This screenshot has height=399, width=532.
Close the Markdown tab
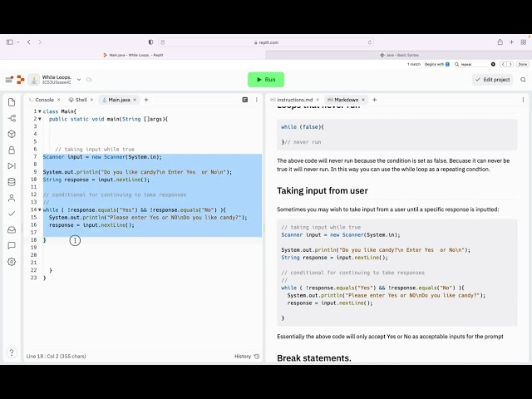click(x=363, y=100)
